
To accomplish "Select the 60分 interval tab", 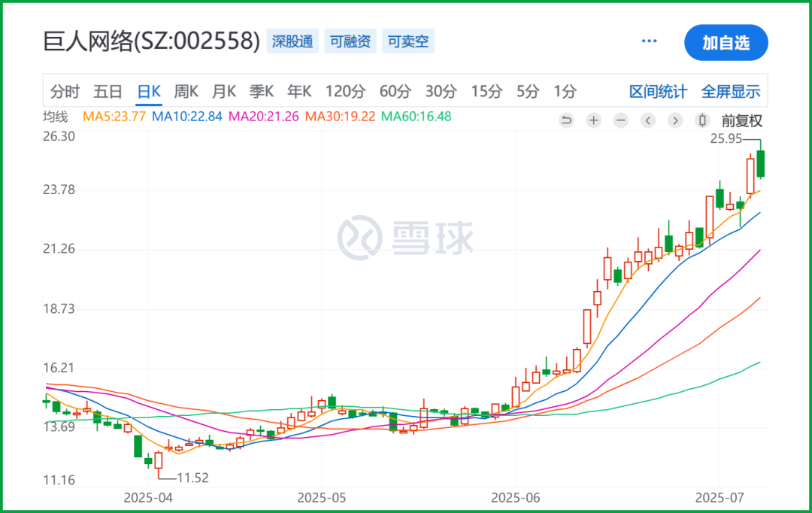I will 395,92.
